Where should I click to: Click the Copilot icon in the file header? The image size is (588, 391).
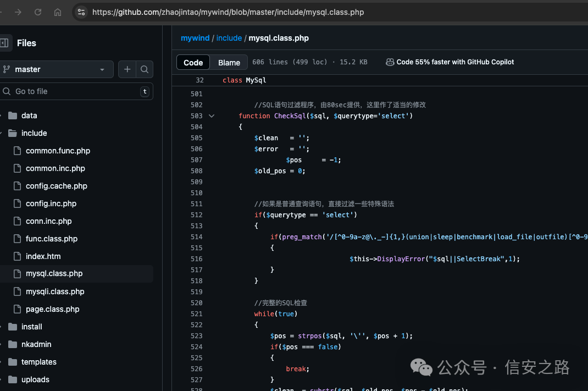tap(390, 62)
